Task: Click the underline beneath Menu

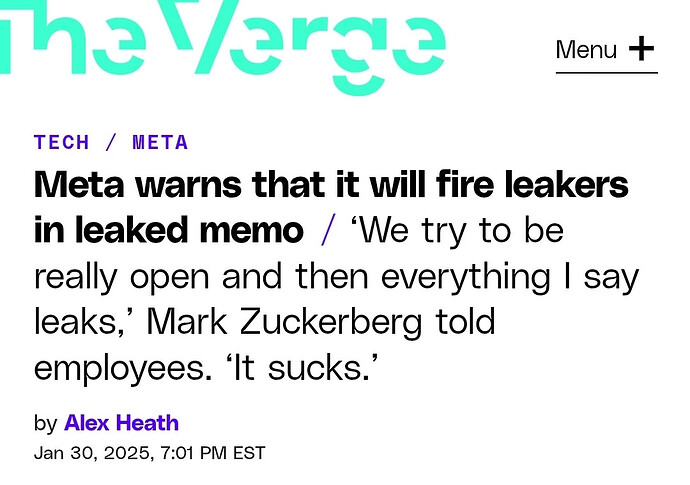Action: [606, 72]
